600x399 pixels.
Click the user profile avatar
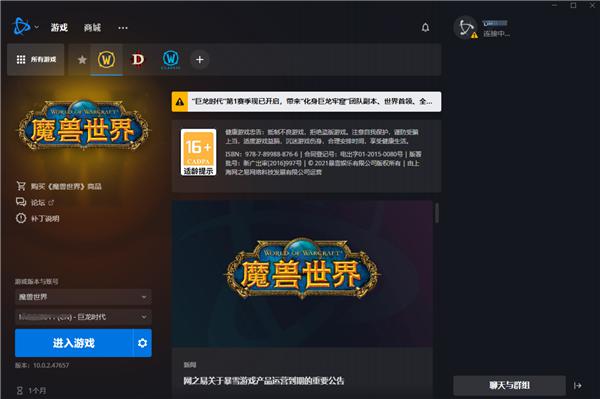tap(465, 28)
